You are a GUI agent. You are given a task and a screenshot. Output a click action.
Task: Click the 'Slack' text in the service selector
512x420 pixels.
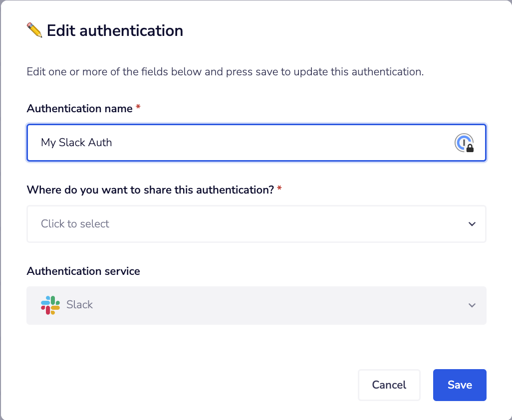point(80,305)
